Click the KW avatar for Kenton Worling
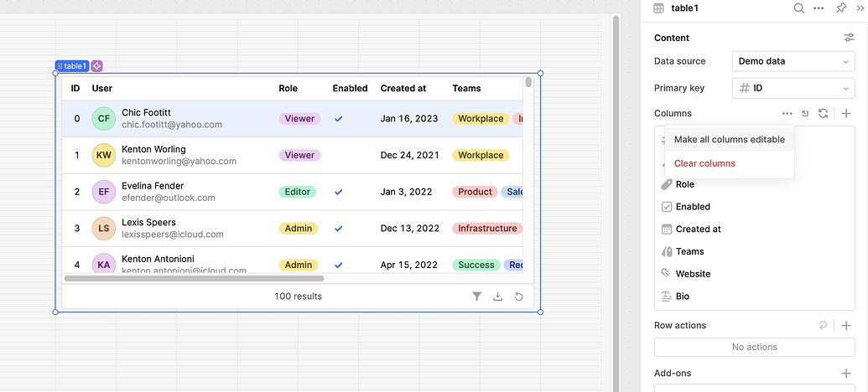The image size is (868, 392). point(103,155)
